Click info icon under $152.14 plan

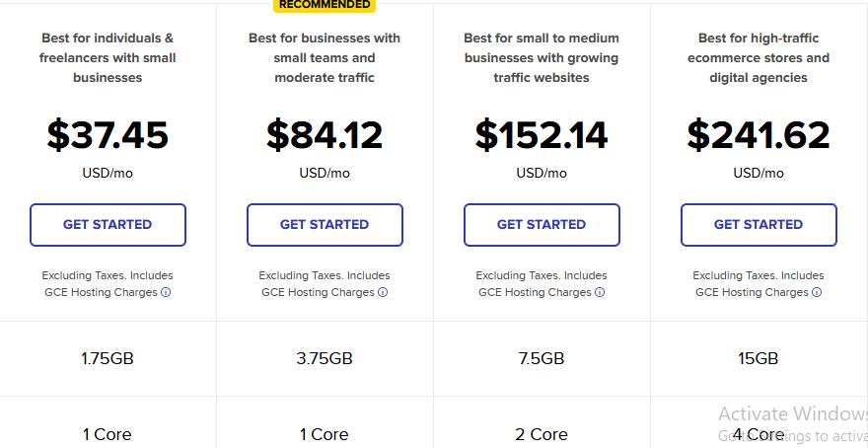coord(600,292)
